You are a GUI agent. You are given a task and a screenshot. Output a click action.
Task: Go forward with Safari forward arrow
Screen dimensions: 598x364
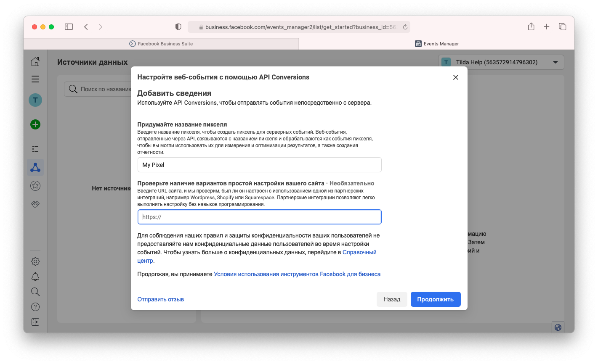100,27
